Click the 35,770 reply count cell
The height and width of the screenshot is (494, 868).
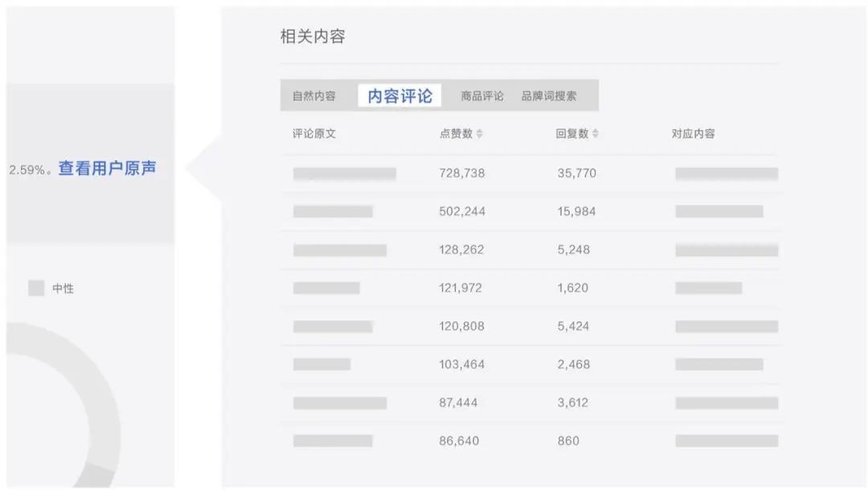[x=576, y=174]
